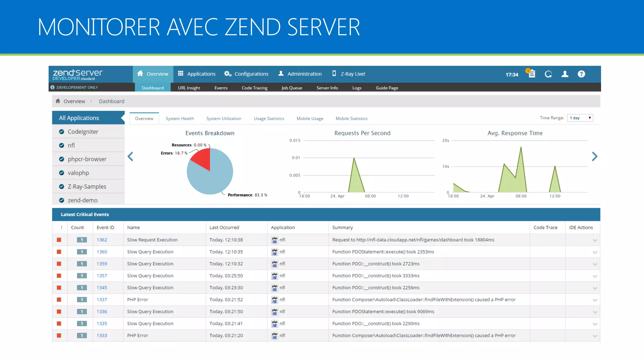Expand IDE actions for event 1360

click(595, 253)
